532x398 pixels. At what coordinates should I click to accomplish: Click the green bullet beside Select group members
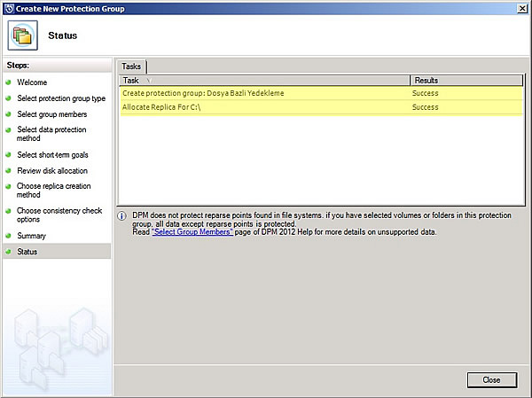9,114
